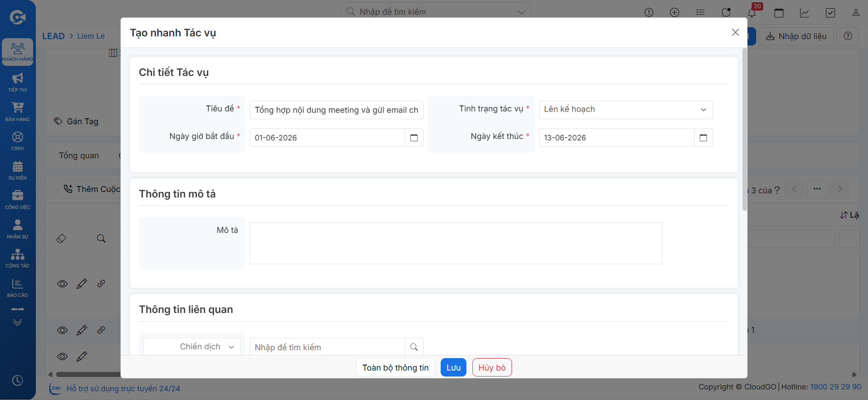The image size is (868, 400).
Task: Open the Sự kiện calendar module
Action: click(17, 170)
